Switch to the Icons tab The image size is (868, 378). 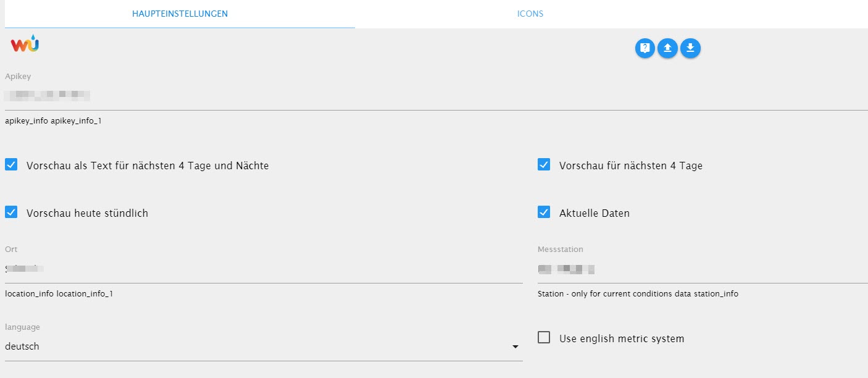pyautogui.click(x=530, y=14)
